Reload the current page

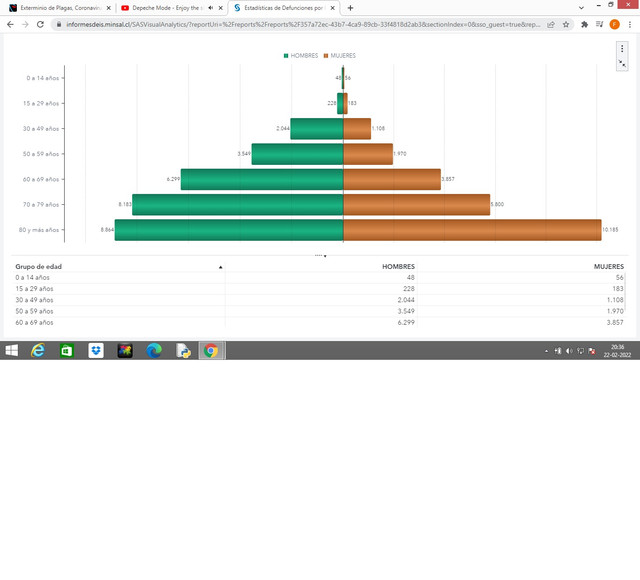click(x=40, y=24)
